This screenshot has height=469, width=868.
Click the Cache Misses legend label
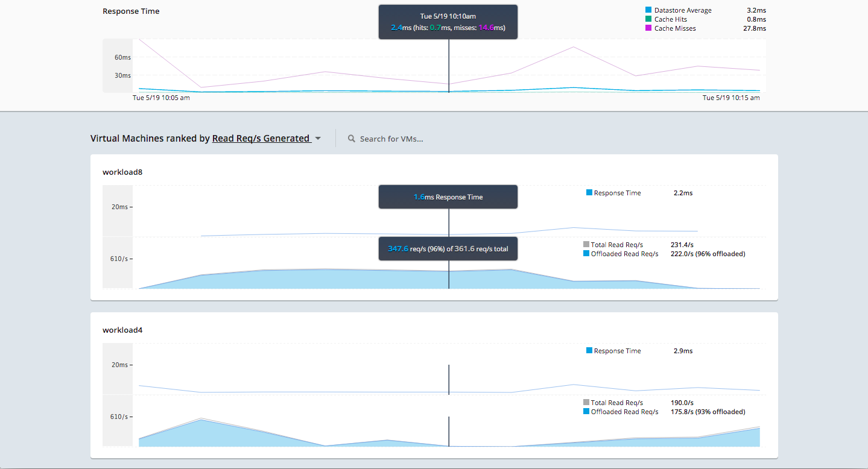(x=675, y=28)
